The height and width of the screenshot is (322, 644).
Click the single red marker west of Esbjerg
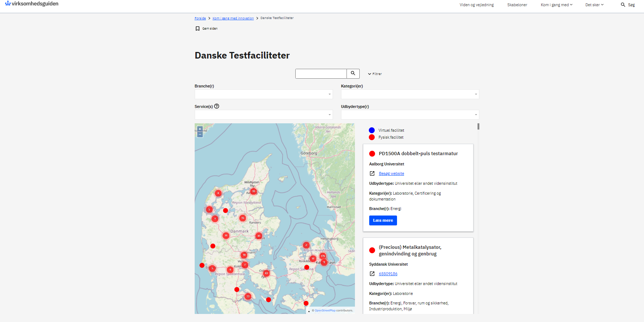click(x=202, y=265)
